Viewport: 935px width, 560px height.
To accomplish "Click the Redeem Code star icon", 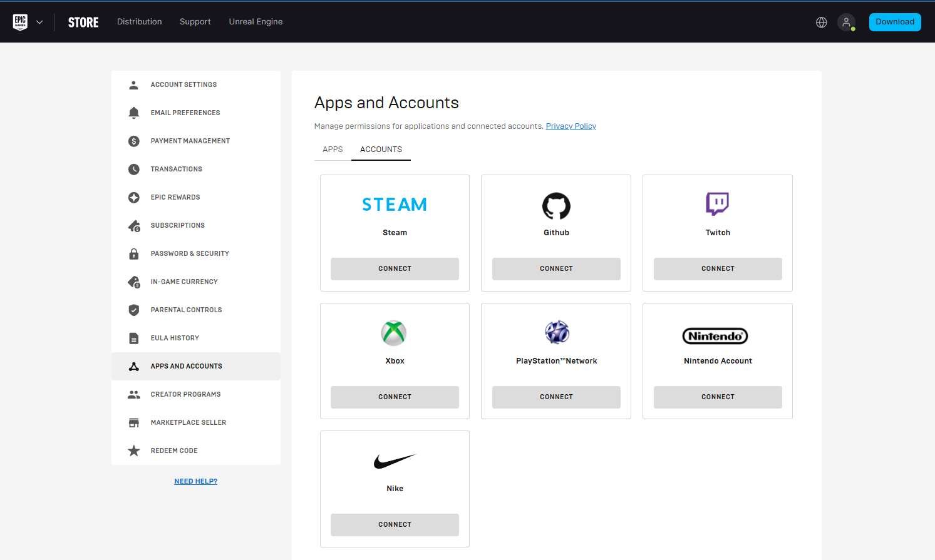I will pyautogui.click(x=133, y=451).
